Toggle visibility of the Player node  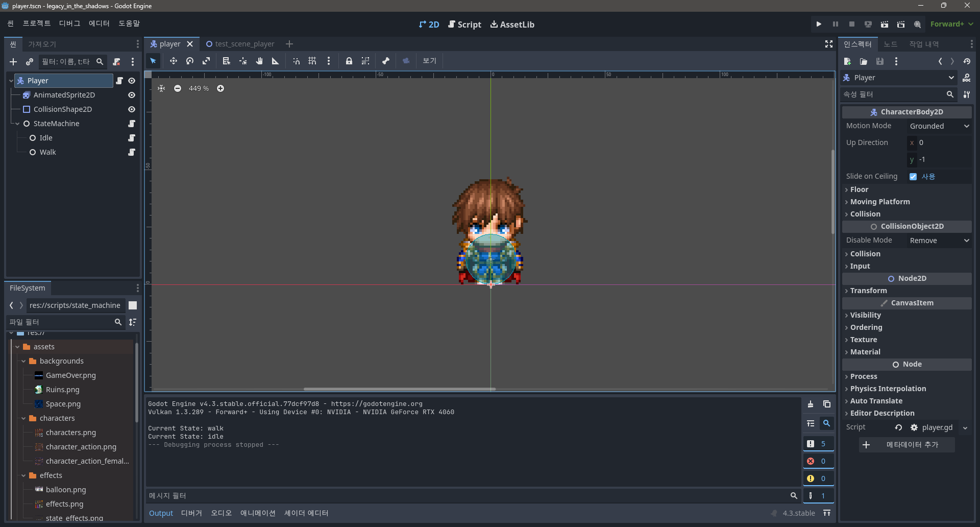(132, 81)
